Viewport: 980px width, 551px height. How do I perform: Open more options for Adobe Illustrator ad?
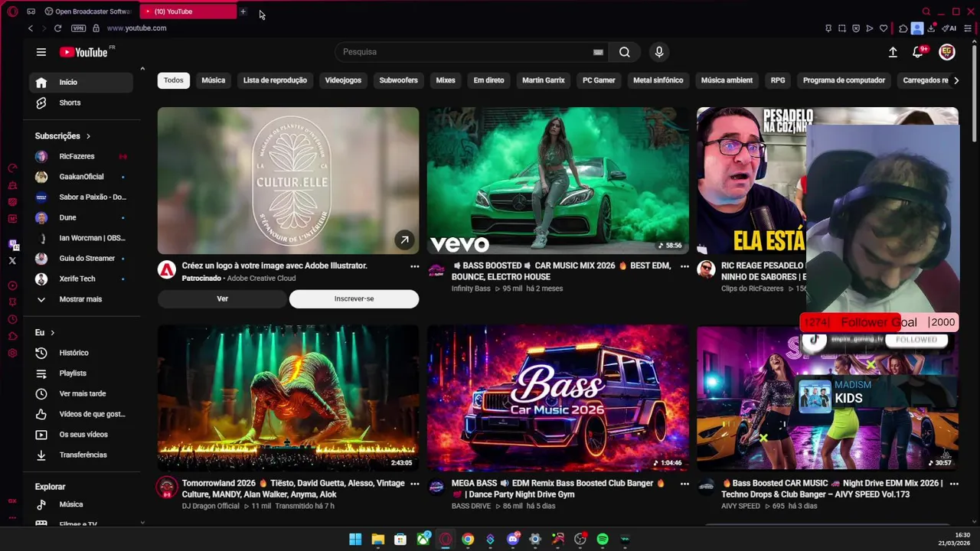[414, 266]
